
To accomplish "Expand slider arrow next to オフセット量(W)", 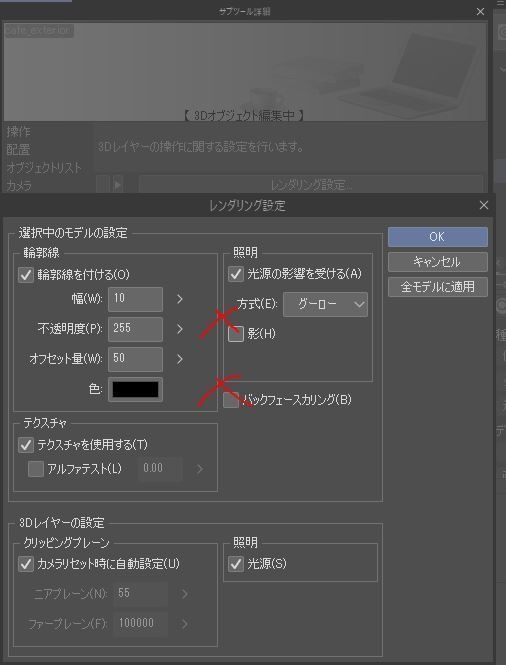I will tap(180, 359).
